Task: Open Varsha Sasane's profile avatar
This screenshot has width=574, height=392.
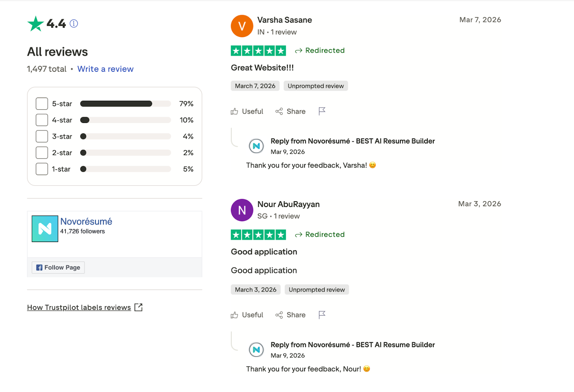Action: tap(242, 26)
